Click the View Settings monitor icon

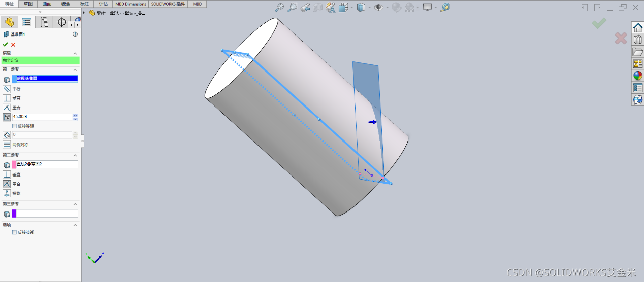pyautogui.click(x=427, y=7)
